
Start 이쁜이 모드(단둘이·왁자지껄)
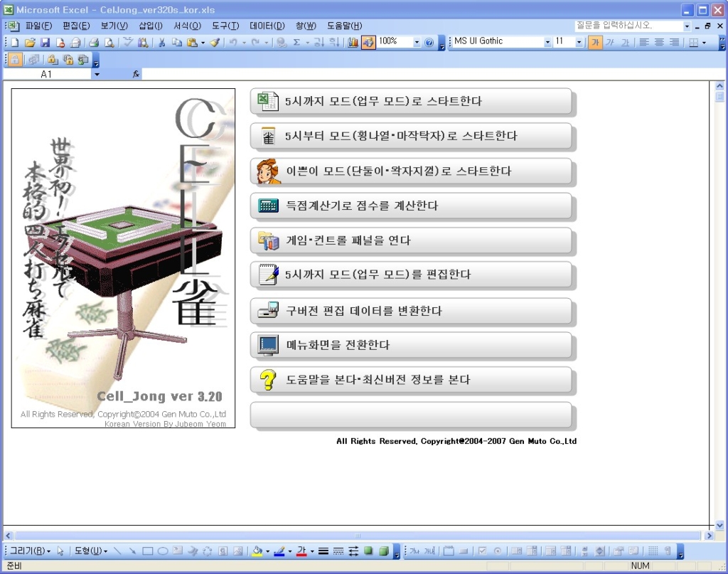point(410,171)
